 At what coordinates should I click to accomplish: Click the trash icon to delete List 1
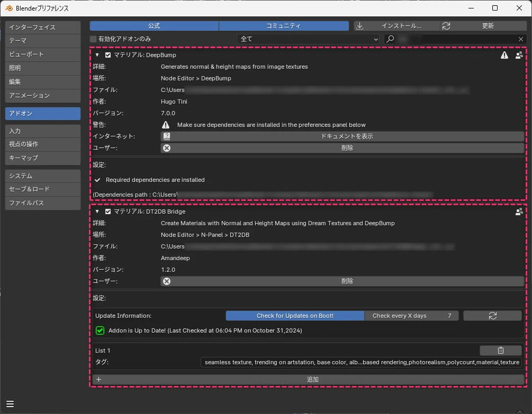pyautogui.click(x=500, y=351)
